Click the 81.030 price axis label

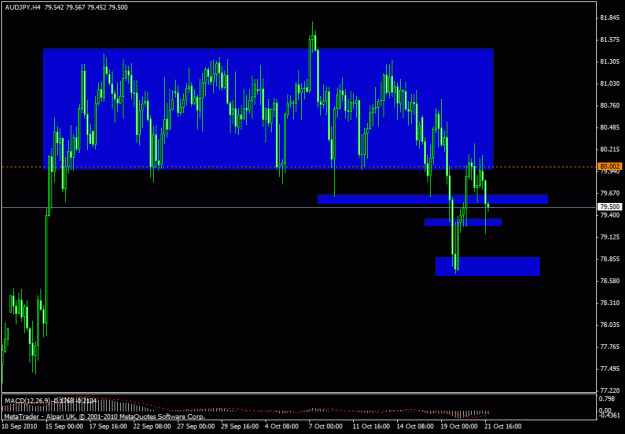610,83
